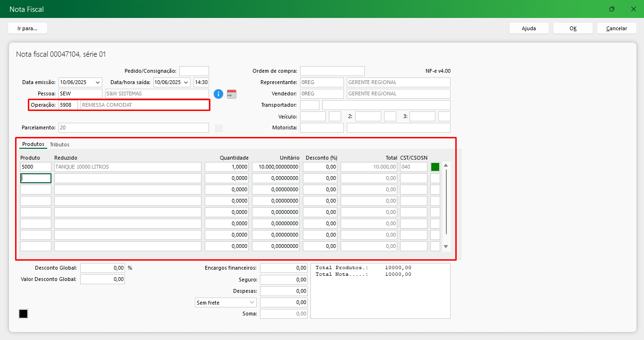Switch to the Tributos tab
This screenshot has height=340, width=644.
pos(59,144)
